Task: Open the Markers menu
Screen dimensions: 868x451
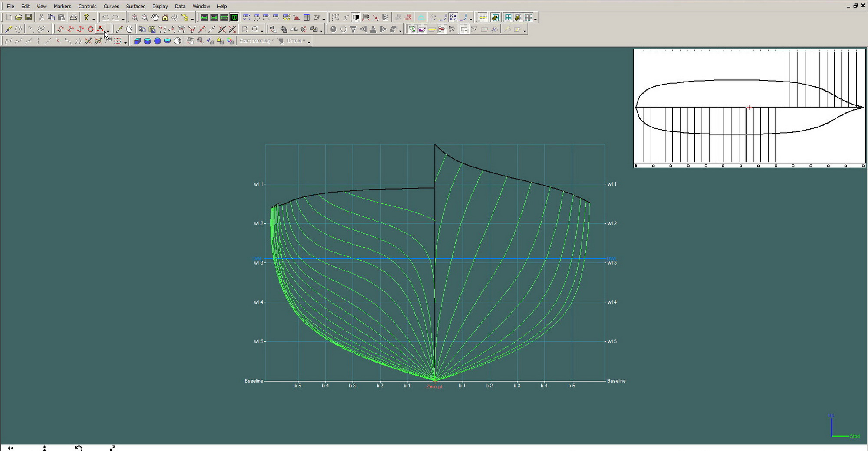Action: (x=62, y=6)
